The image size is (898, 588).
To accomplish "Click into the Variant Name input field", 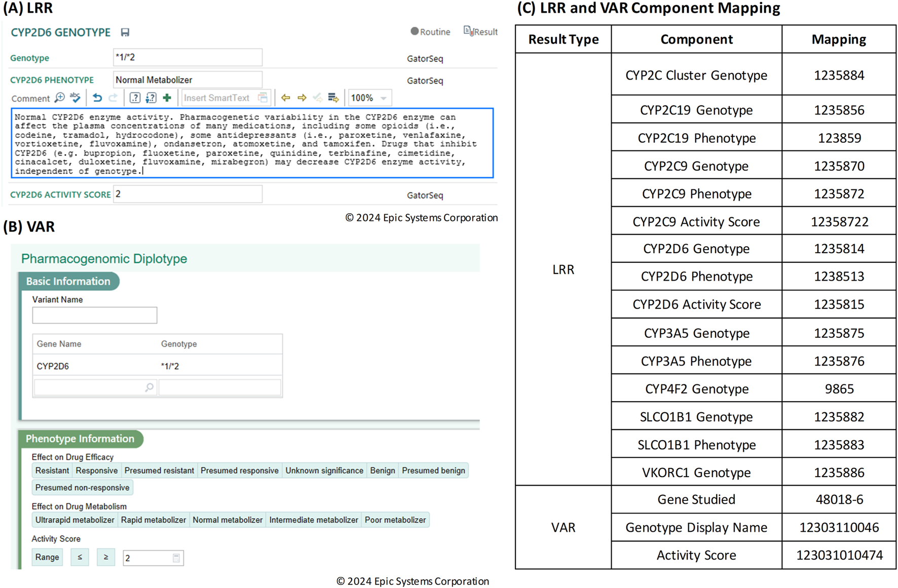I will (x=95, y=316).
